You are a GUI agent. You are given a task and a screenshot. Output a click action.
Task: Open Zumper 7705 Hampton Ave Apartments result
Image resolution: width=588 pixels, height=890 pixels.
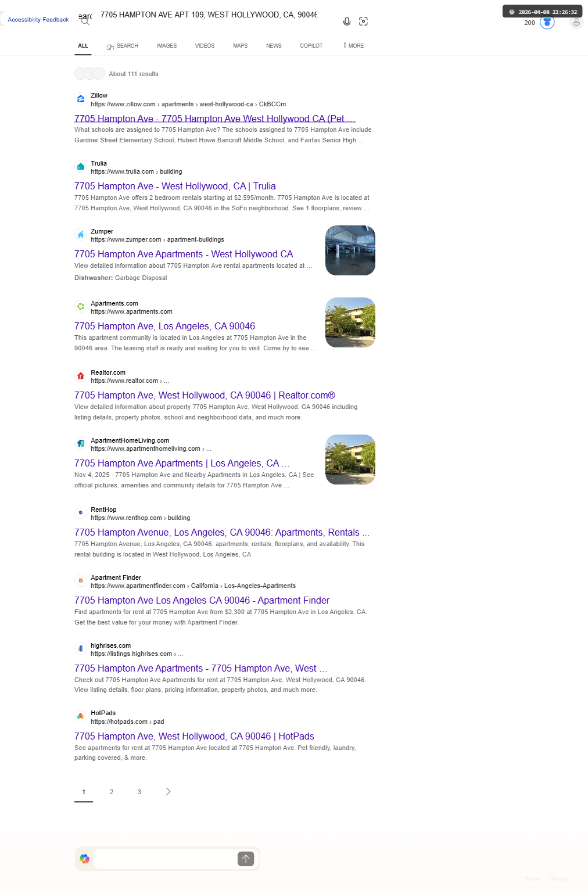tap(184, 254)
